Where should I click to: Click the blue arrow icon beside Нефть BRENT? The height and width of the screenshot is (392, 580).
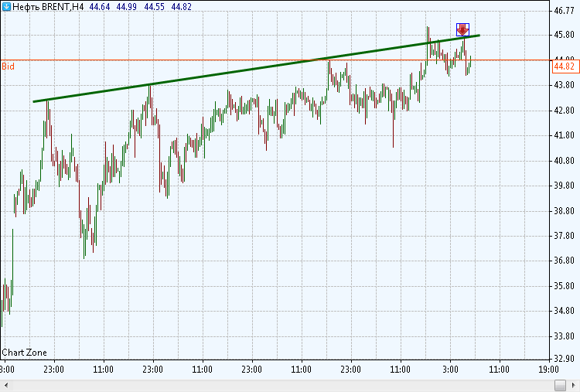[6, 6]
